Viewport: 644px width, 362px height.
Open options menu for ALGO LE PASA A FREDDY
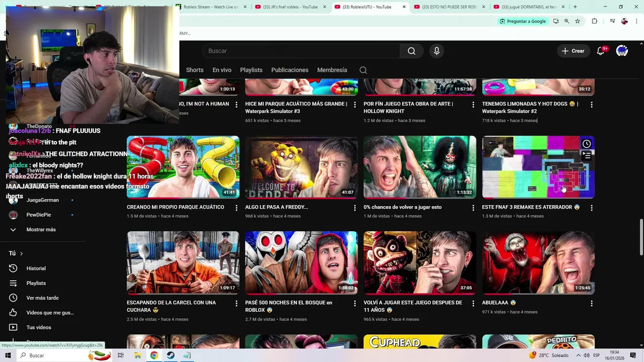click(355, 208)
